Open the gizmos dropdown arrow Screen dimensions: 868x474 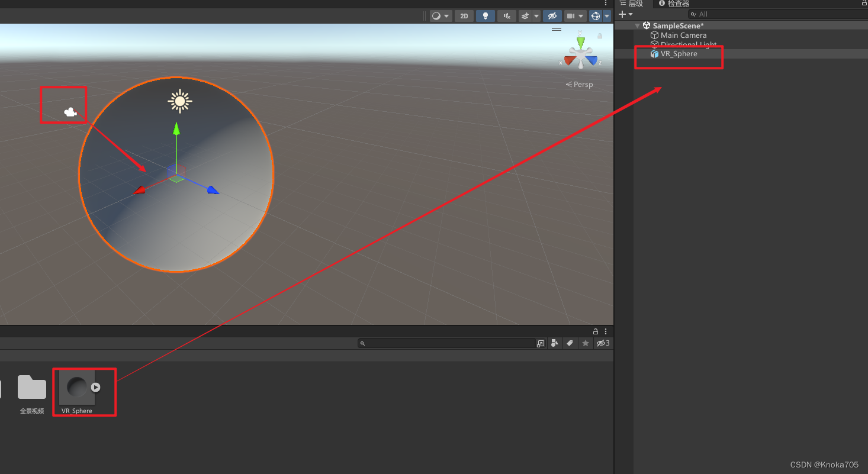click(606, 16)
